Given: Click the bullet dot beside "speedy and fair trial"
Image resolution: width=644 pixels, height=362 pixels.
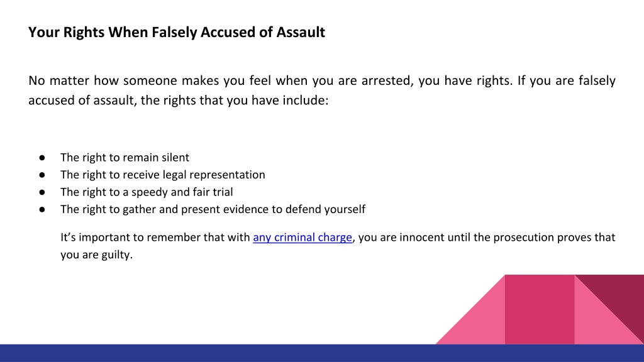Looking at the screenshot, I should tap(42, 192).
